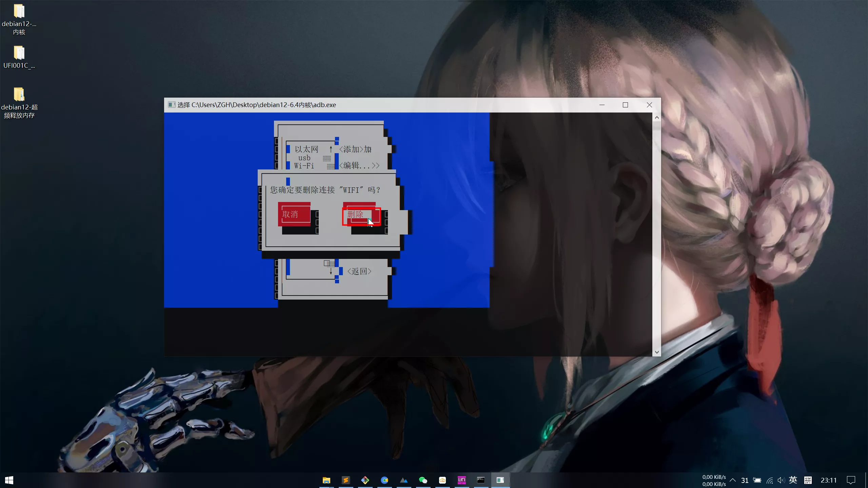Open the purple UFI app in taskbar
The width and height of the screenshot is (868, 488).
coord(461,480)
